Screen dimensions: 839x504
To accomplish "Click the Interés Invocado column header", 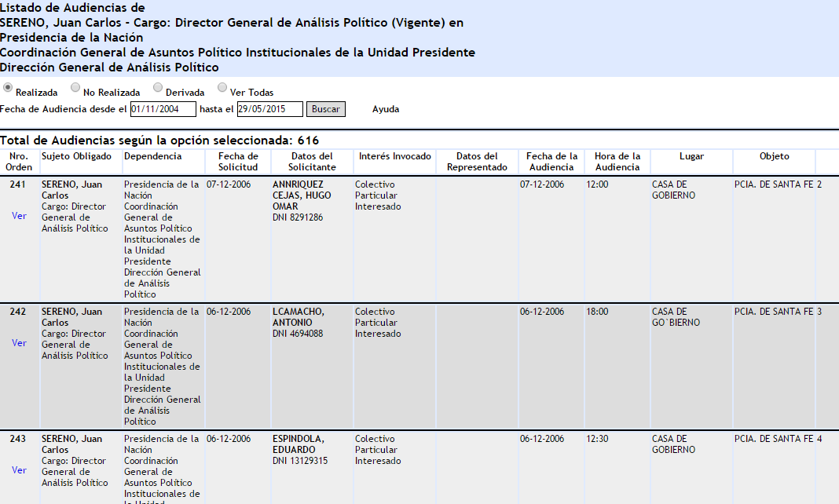I will (394, 156).
